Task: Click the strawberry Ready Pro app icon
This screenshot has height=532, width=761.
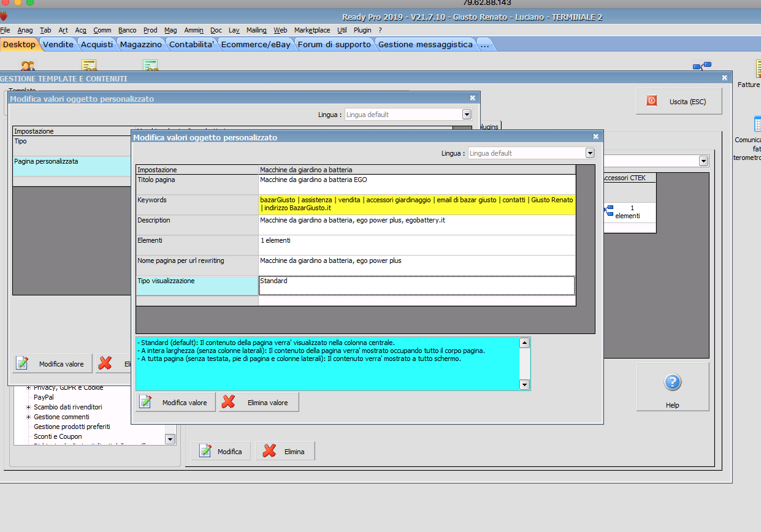Action: click(3, 17)
